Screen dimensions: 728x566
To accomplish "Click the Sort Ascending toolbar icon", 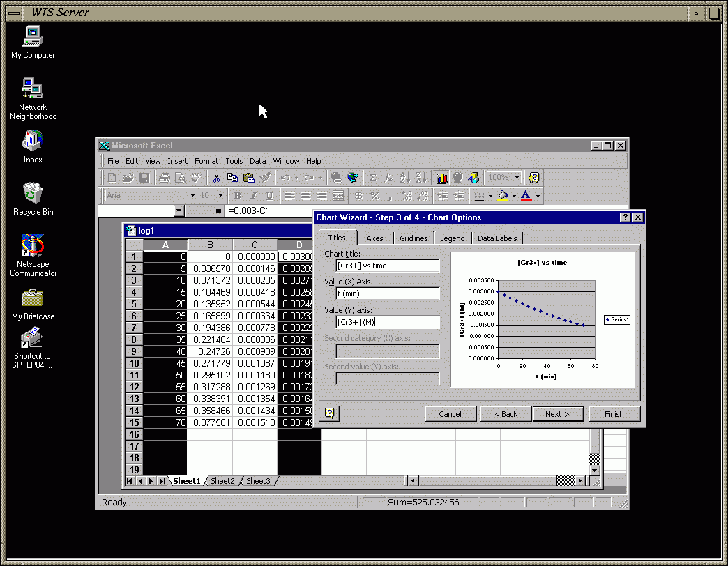I will [x=405, y=178].
